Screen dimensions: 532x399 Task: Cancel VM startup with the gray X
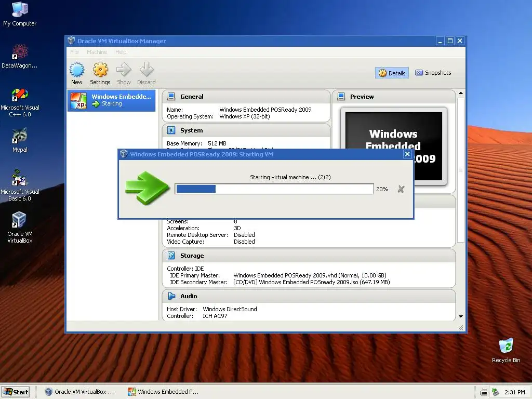click(x=401, y=189)
